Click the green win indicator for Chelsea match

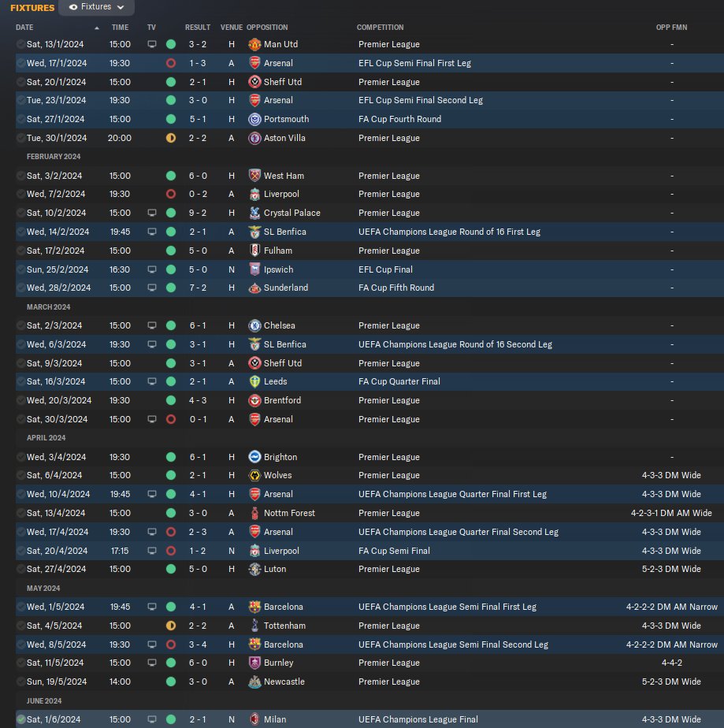(x=171, y=326)
